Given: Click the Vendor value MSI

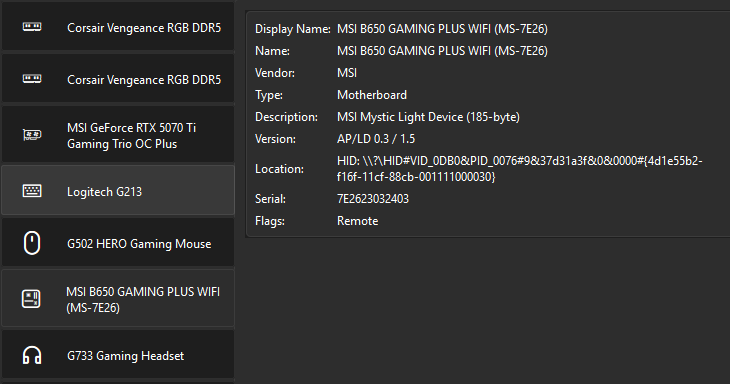Looking at the screenshot, I should pyautogui.click(x=347, y=73).
